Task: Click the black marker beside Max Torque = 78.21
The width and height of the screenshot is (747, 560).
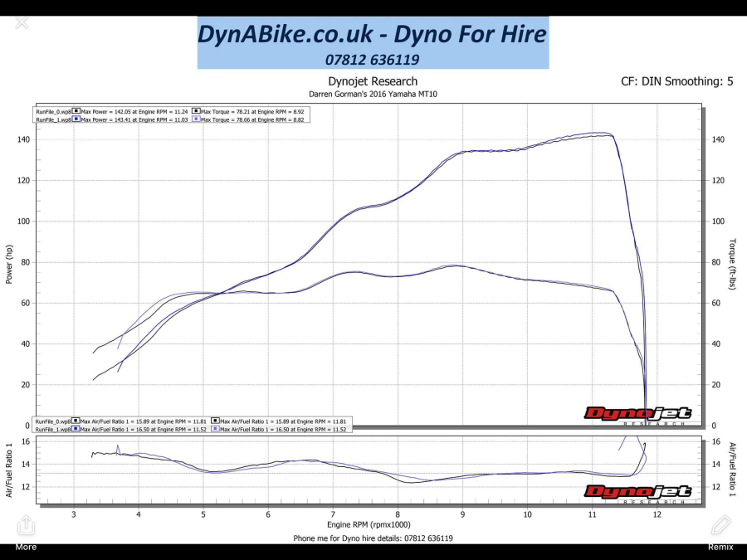Action: (196, 111)
